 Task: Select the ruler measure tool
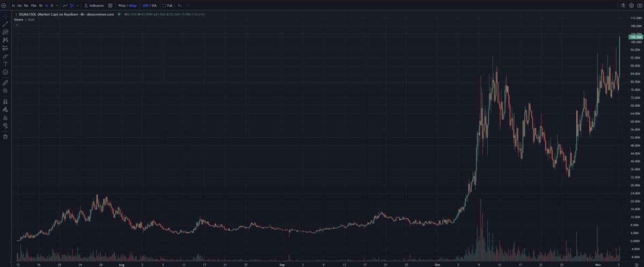click(5, 83)
